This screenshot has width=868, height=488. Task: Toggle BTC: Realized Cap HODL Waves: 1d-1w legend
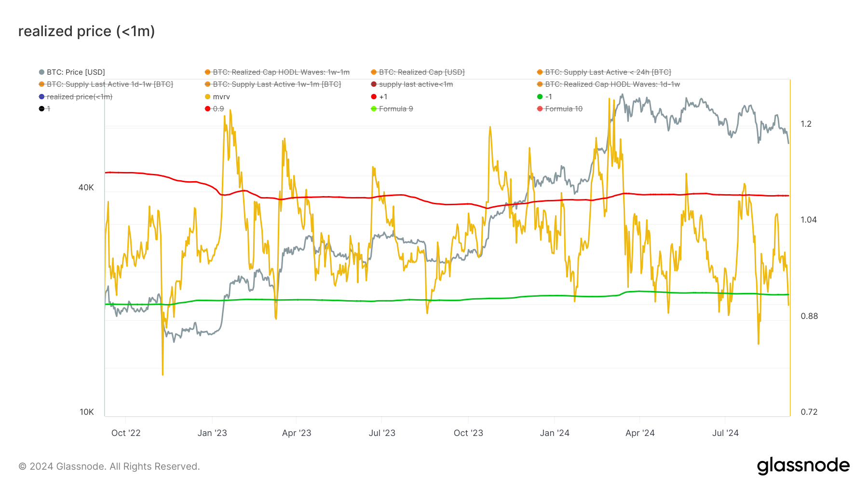coord(609,84)
